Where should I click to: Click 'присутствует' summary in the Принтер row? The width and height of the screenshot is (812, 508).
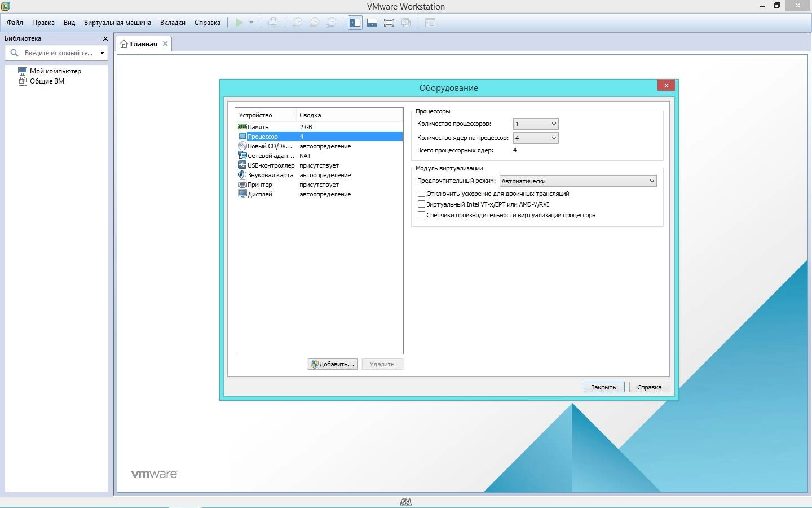coord(319,185)
